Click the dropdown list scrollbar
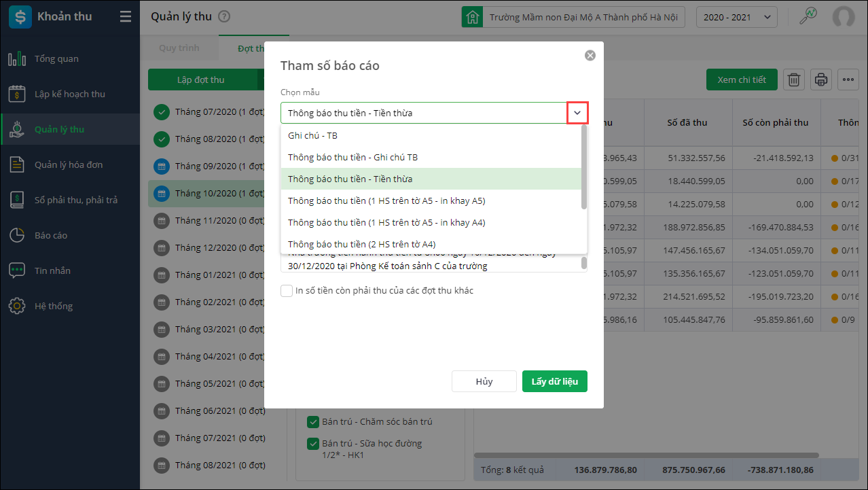This screenshot has height=490, width=868. [583, 167]
